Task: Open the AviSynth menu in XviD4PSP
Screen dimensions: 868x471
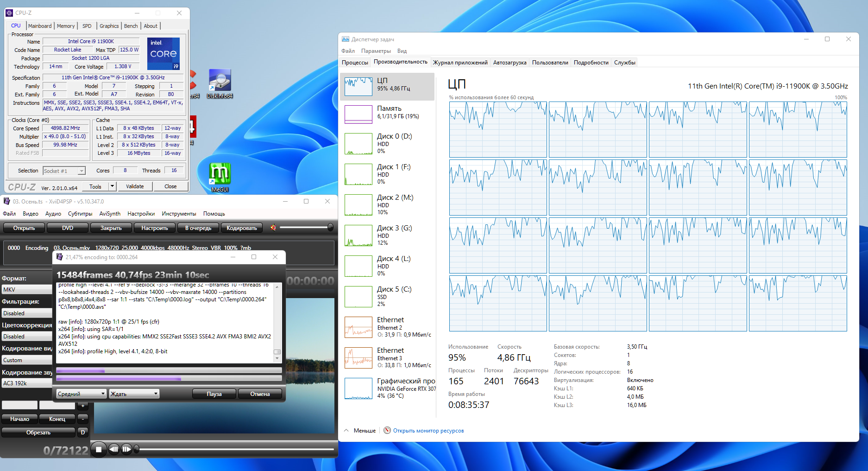Action: tap(110, 214)
